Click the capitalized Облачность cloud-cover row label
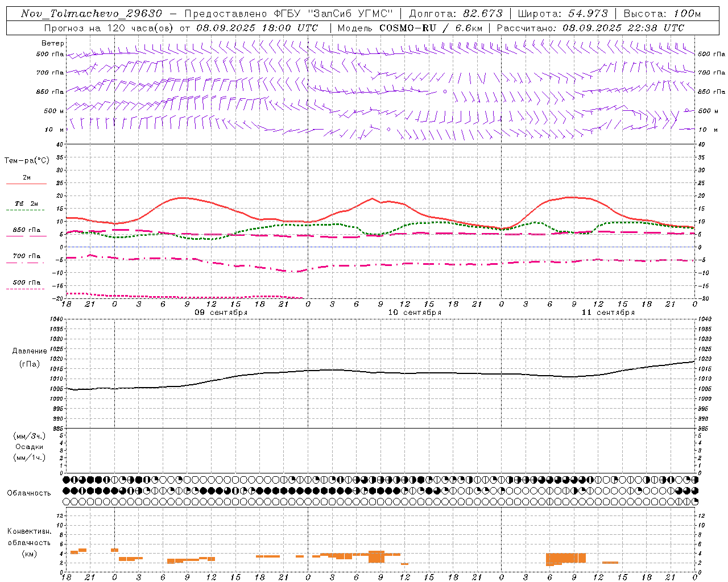 29,493
